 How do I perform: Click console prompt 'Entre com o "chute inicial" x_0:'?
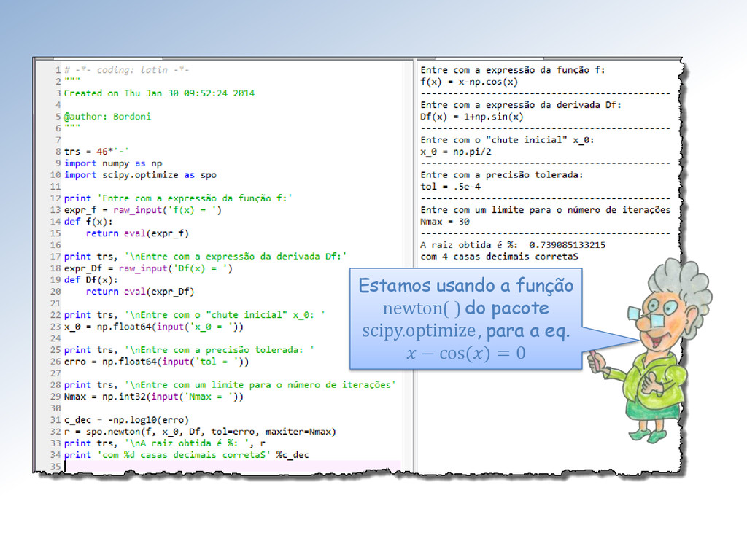[x=508, y=140]
